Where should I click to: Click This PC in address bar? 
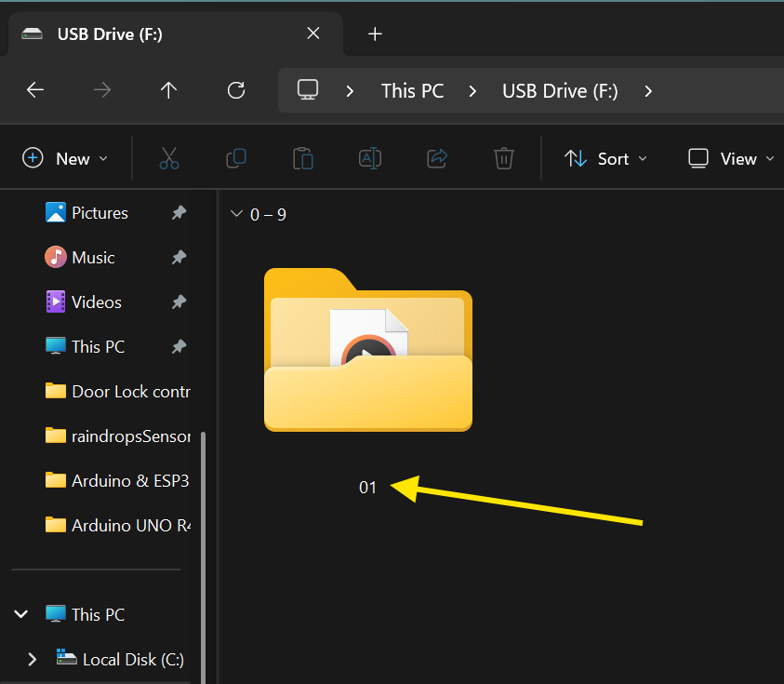pos(412,90)
